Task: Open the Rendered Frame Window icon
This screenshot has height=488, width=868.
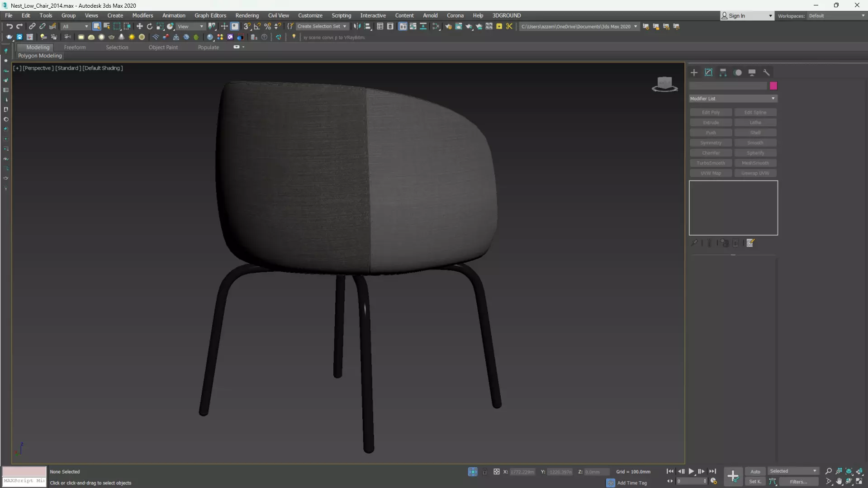Action: (458, 26)
